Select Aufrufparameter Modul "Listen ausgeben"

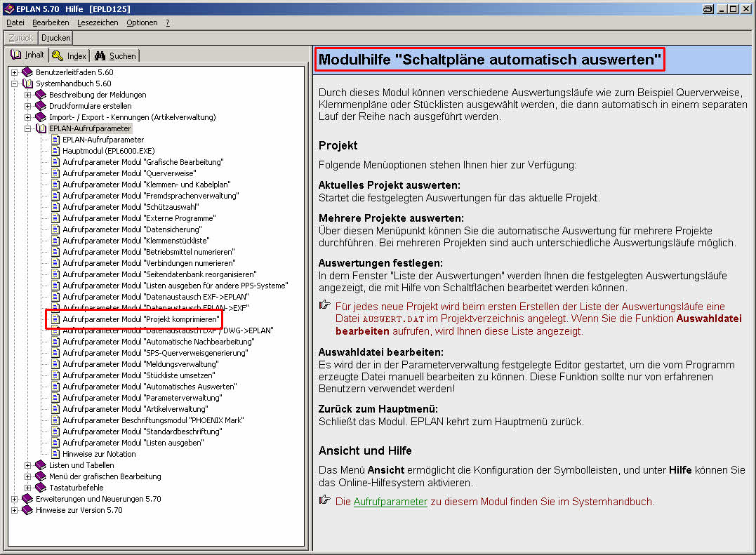133,443
